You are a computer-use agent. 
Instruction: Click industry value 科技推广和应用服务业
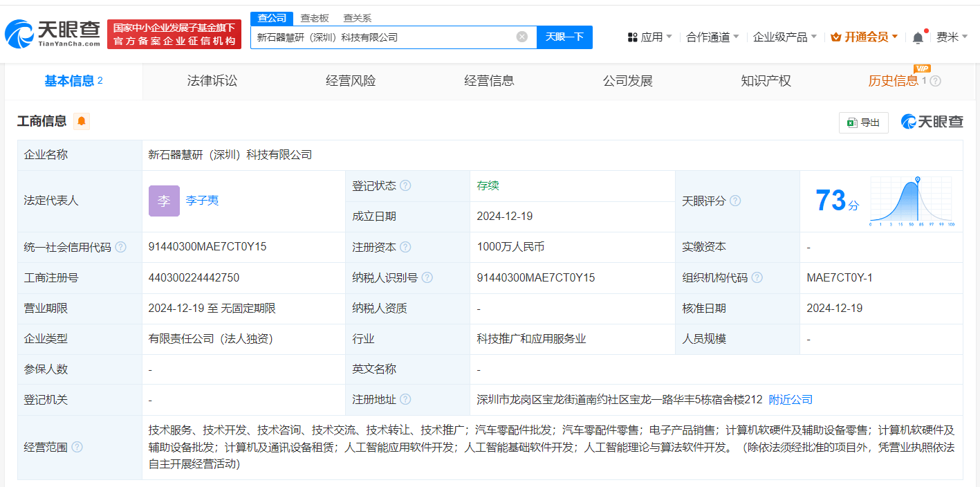tap(531, 339)
